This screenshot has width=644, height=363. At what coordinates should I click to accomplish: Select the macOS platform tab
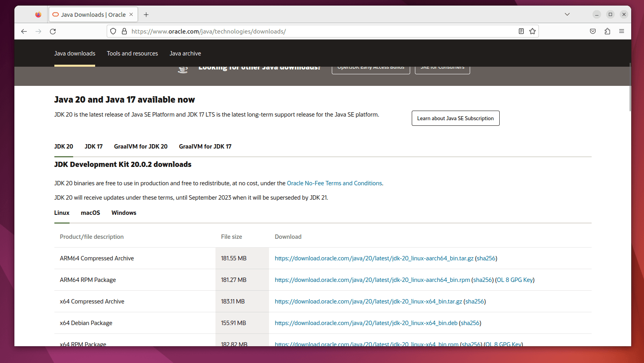90,213
